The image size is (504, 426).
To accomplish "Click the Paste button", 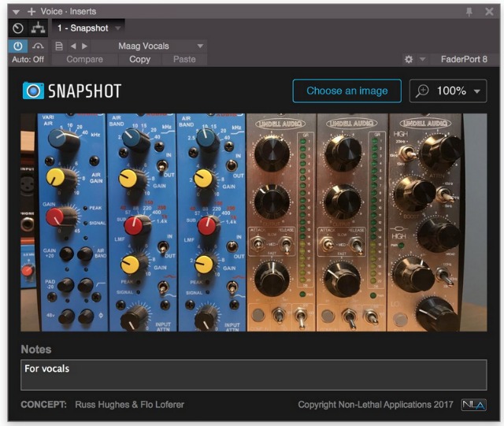I will [184, 60].
